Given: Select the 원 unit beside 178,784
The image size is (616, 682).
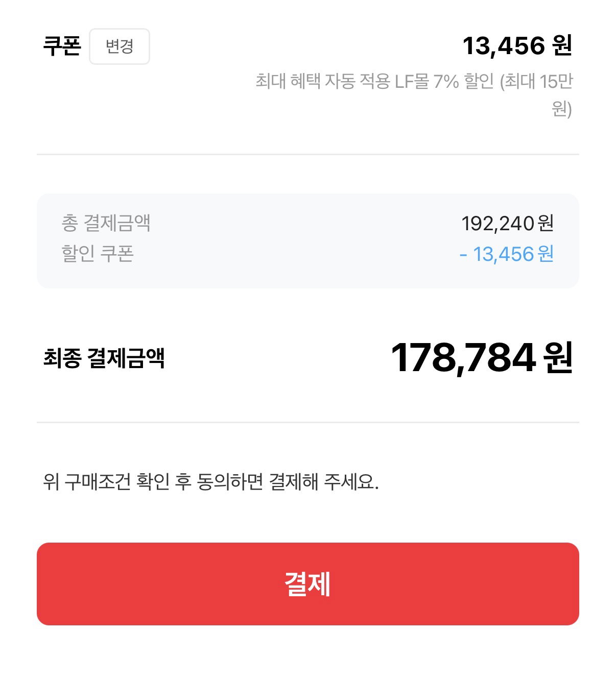Looking at the screenshot, I should tap(558, 358).
